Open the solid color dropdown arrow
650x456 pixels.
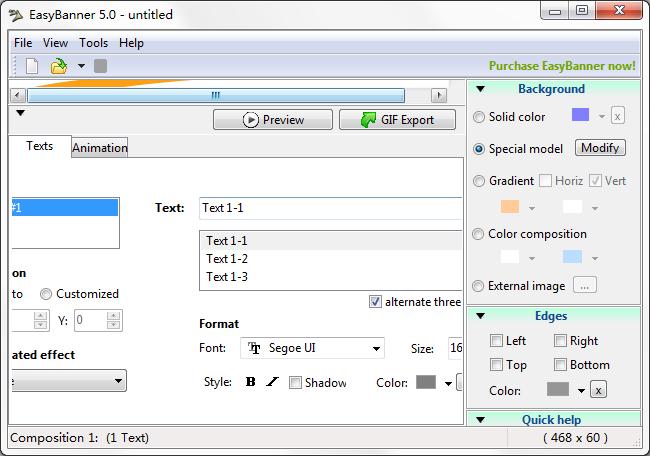[602, 117]
